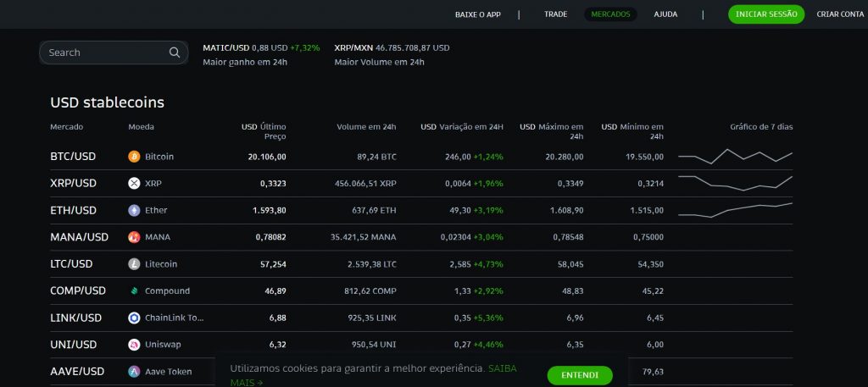Click the Litecoin coin icon
Screen dimensions: 868x387
coord(134,264)
